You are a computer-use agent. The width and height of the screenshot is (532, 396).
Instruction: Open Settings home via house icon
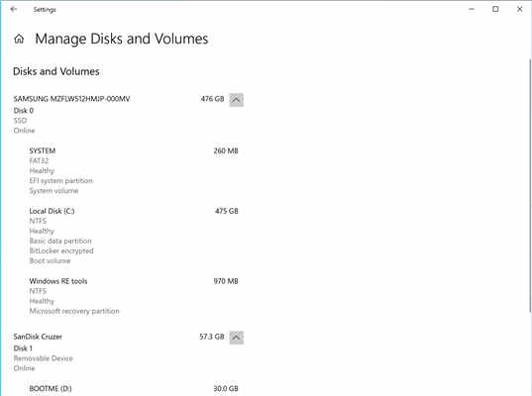(x=19, y=39)
